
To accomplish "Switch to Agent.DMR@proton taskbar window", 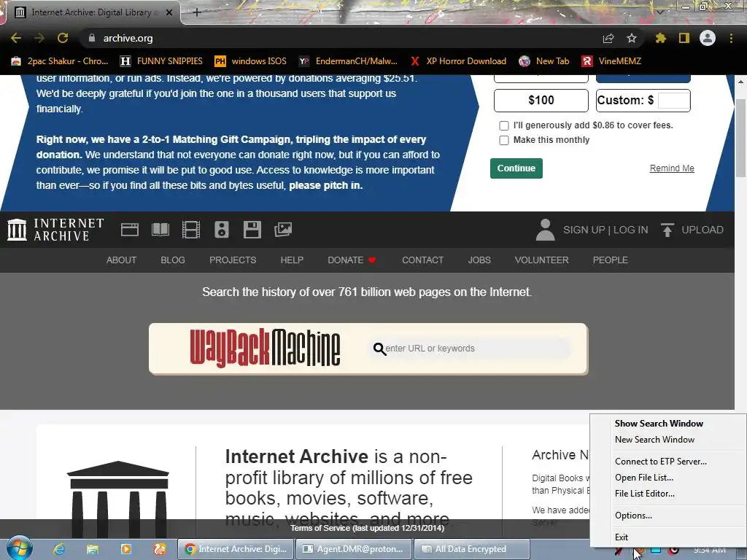I will coord(354,549).
